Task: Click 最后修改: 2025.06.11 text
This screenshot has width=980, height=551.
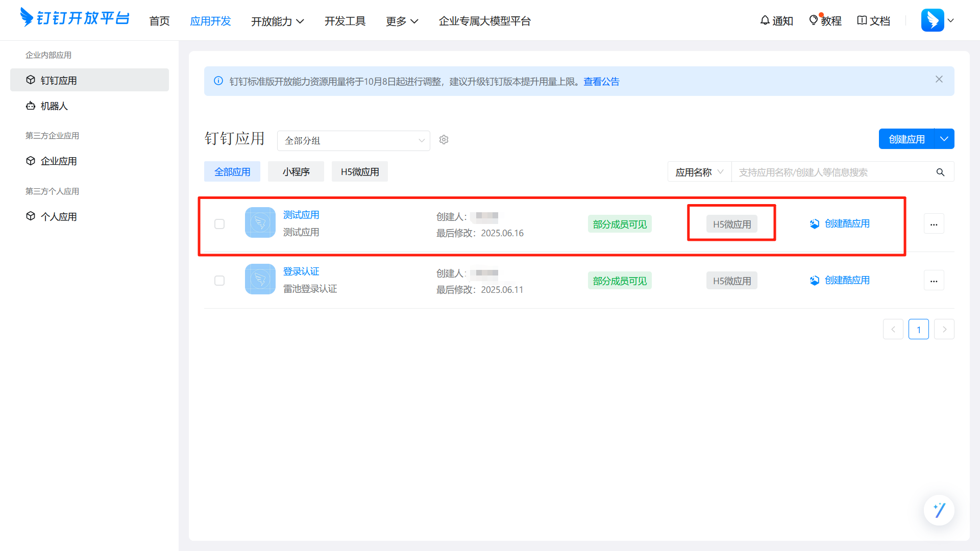Action: click(x=480, y=290)
